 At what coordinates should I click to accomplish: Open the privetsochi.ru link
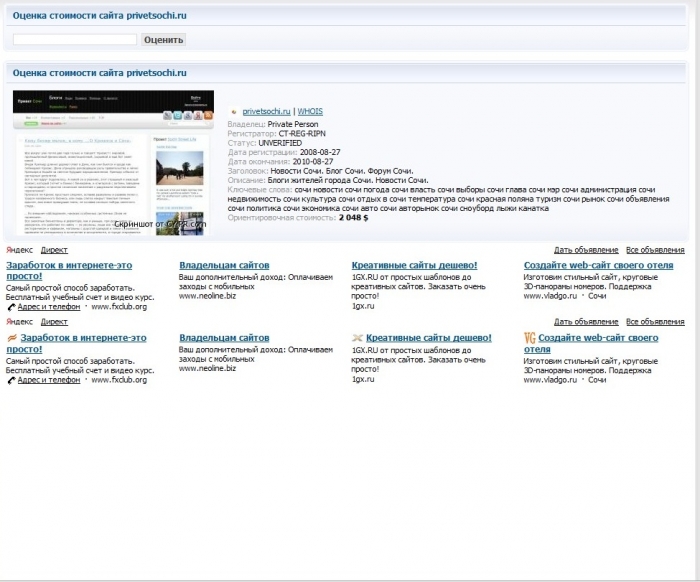click(x=266, y=112)
